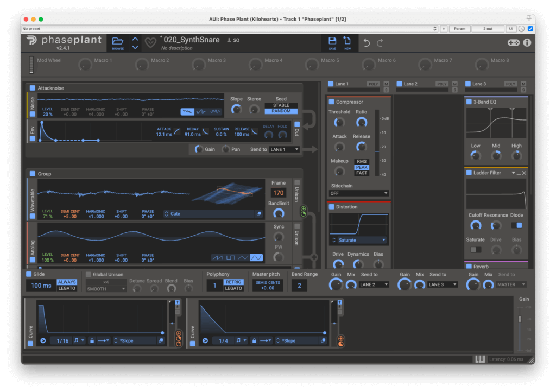Click the Save preset icon
The width and height of the screenshot is (556, 392).
[332, 43]
